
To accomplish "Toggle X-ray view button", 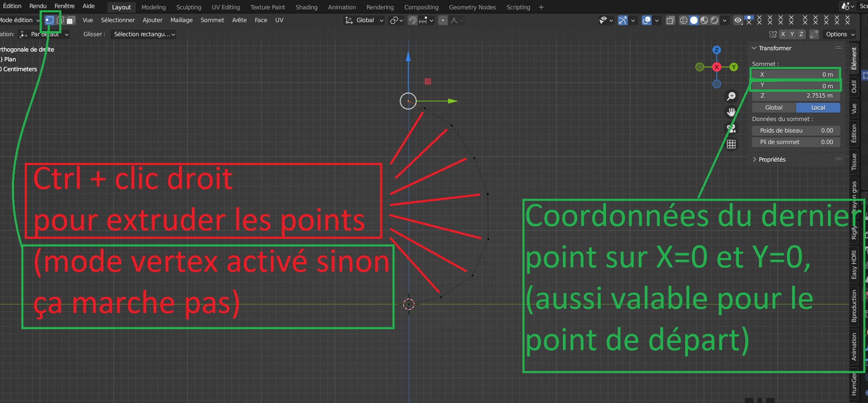I will click(670, 20).
